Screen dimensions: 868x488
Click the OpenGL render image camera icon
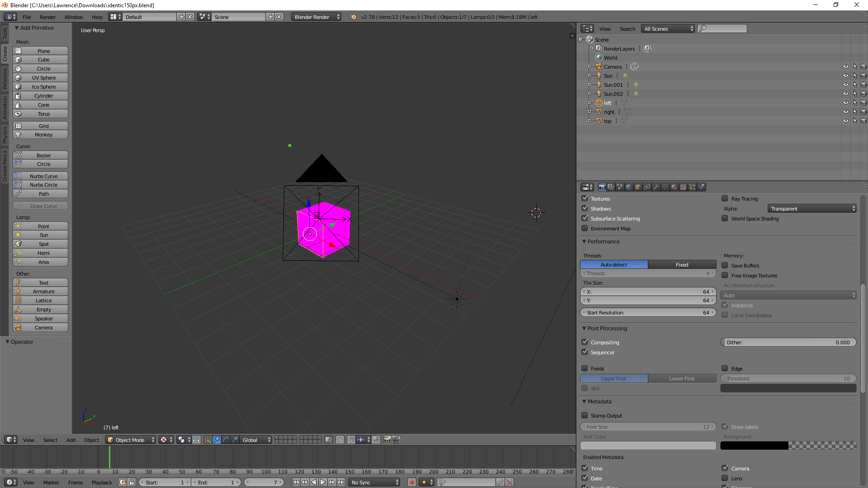[x=387, y=440]
